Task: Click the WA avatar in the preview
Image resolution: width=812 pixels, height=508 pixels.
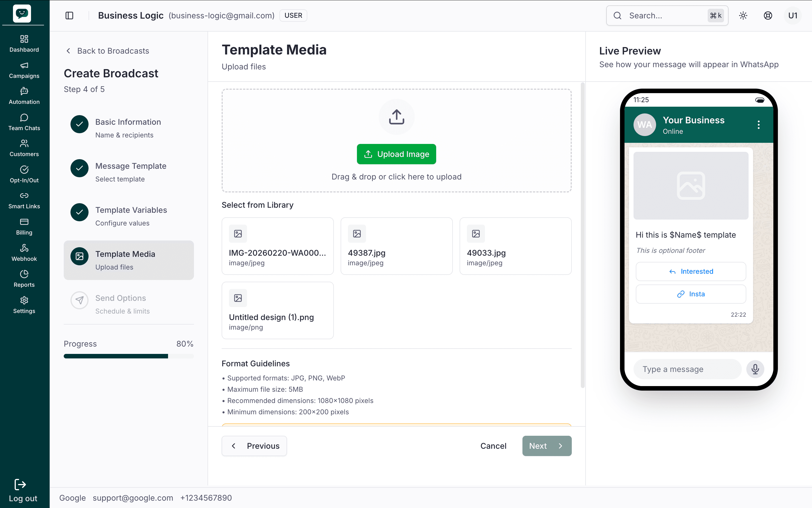Action: pos(645,125)
